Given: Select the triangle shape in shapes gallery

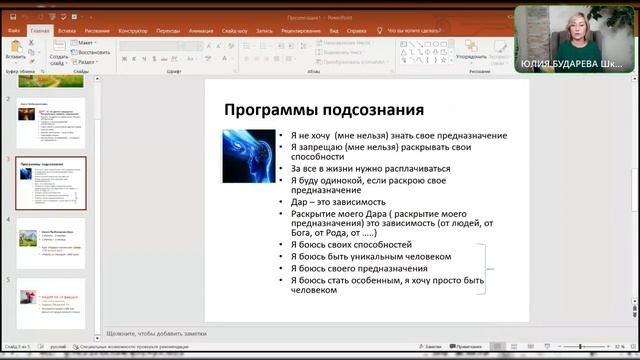Looking at the screenshot, I should [404, 52].
